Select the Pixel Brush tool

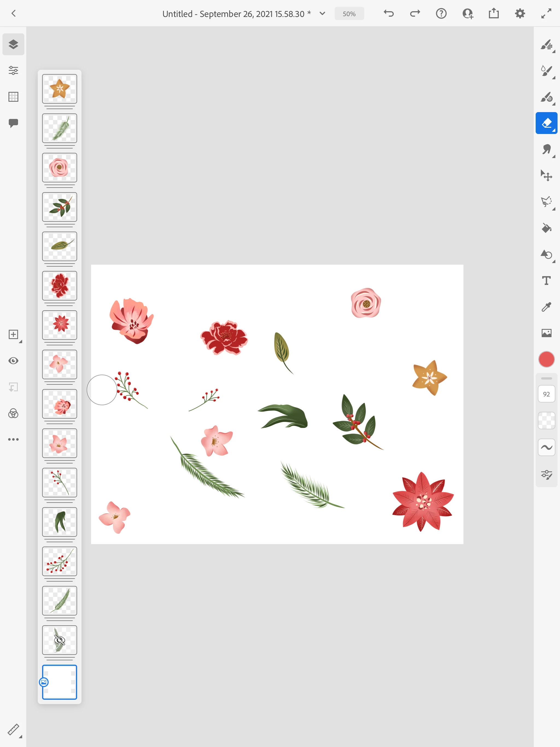point(546,45)
